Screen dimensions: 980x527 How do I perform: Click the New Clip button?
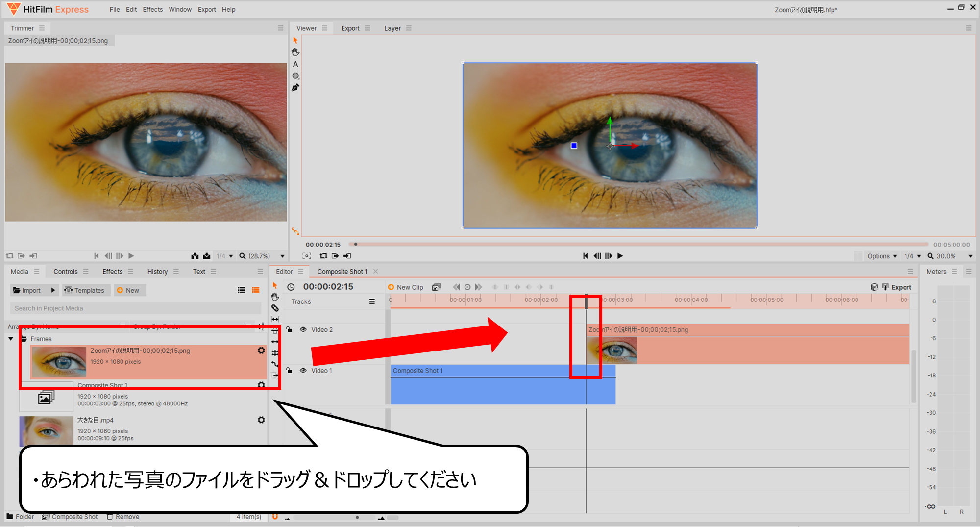(406, 287)
